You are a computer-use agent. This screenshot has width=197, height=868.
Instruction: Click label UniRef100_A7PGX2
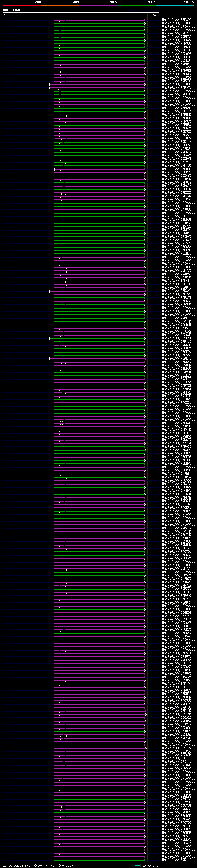(x=177, y=74)
